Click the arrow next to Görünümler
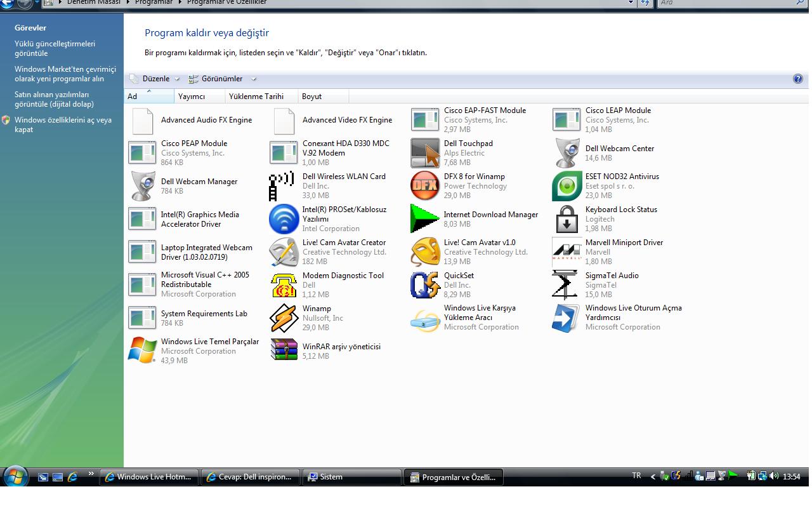Image resolution: width=812 pixels, height=508 pixels. (x=254, y=79)
